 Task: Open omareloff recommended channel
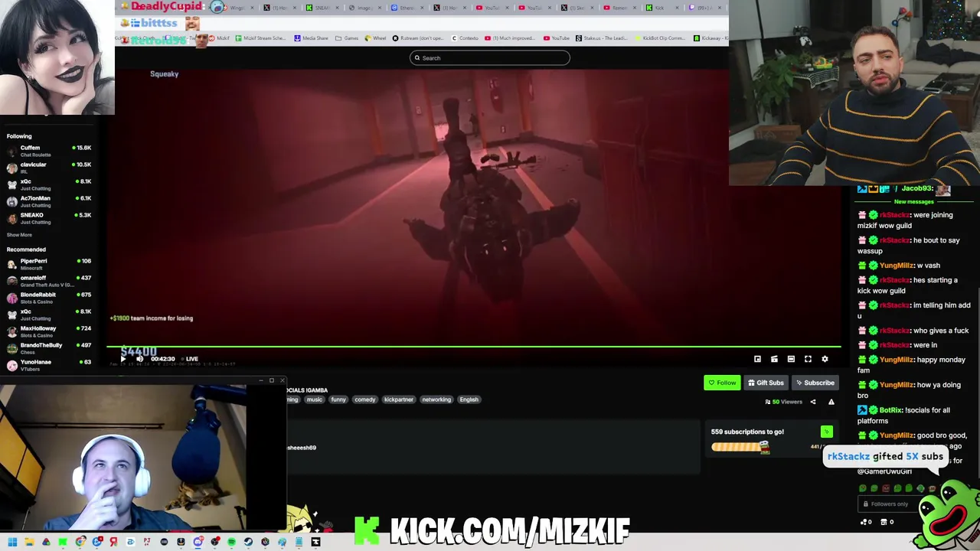[x=49, y=281]
